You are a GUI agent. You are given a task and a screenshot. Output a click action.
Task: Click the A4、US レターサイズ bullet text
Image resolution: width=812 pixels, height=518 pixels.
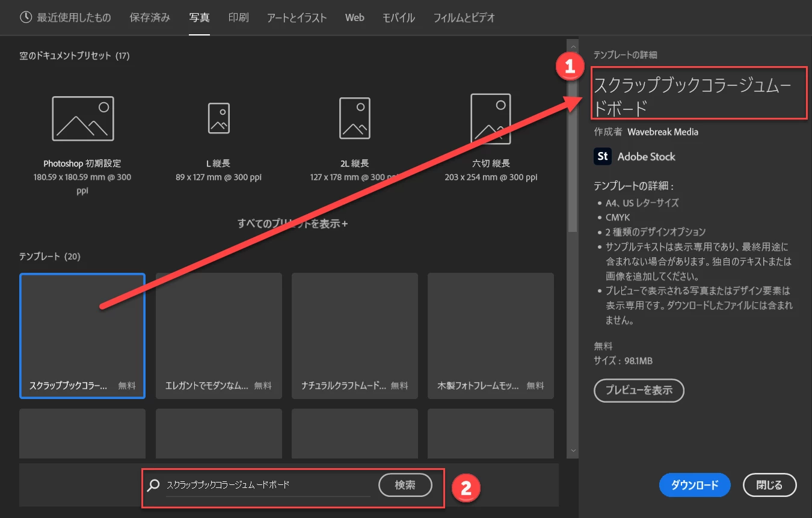642,203
